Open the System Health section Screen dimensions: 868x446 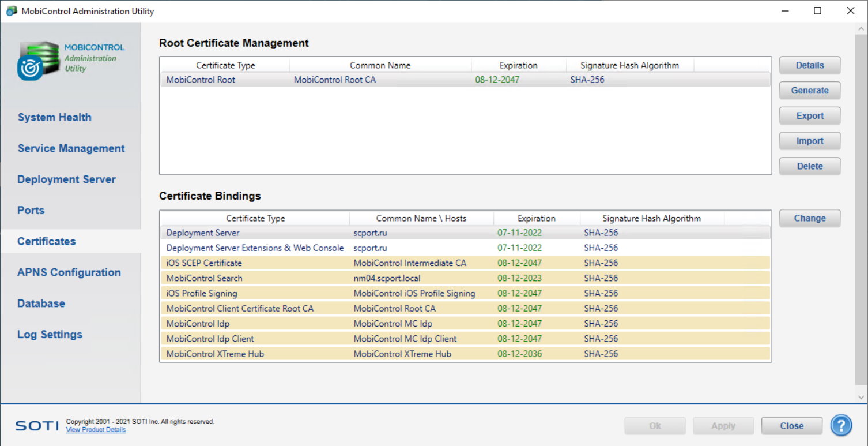pyautogui.click(x=54, y=117)
